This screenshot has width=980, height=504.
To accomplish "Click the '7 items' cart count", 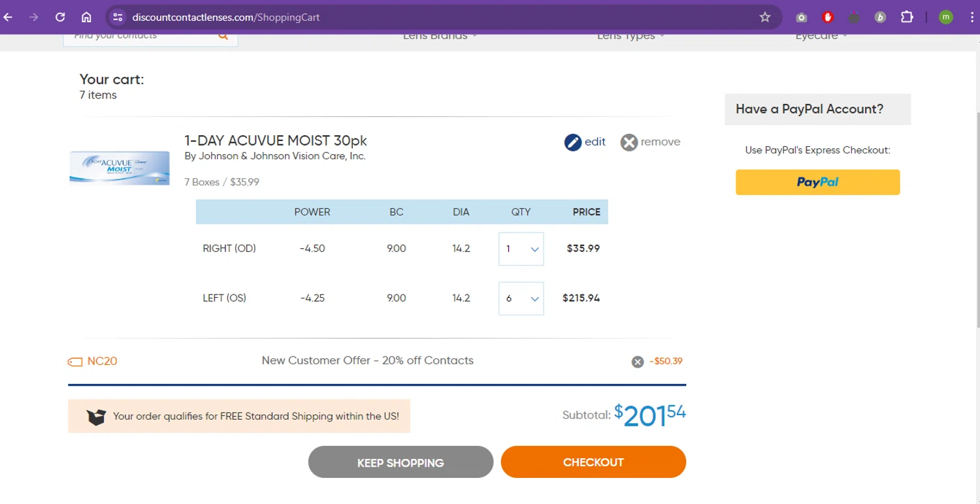I will click(x=98, y=95).
